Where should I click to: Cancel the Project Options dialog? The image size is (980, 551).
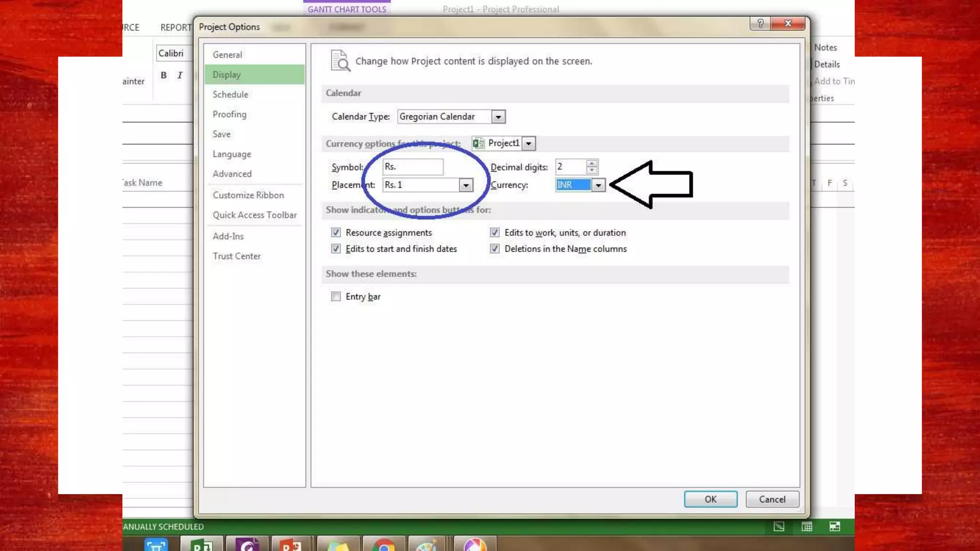point(772,499)
